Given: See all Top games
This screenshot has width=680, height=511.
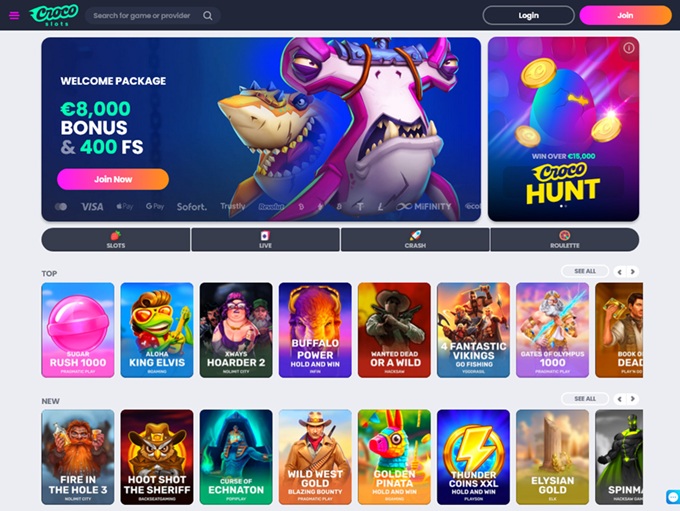Looking at the screenshot, I should click(x=585, y=271).
